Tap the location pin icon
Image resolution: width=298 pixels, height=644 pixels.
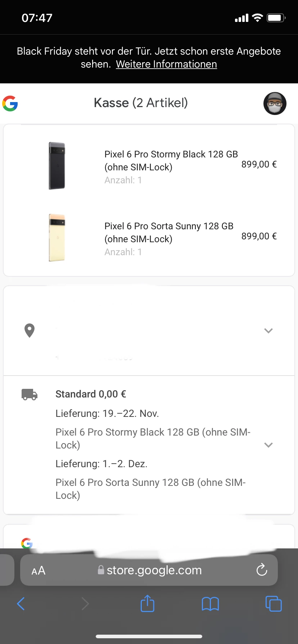point(29,330)
